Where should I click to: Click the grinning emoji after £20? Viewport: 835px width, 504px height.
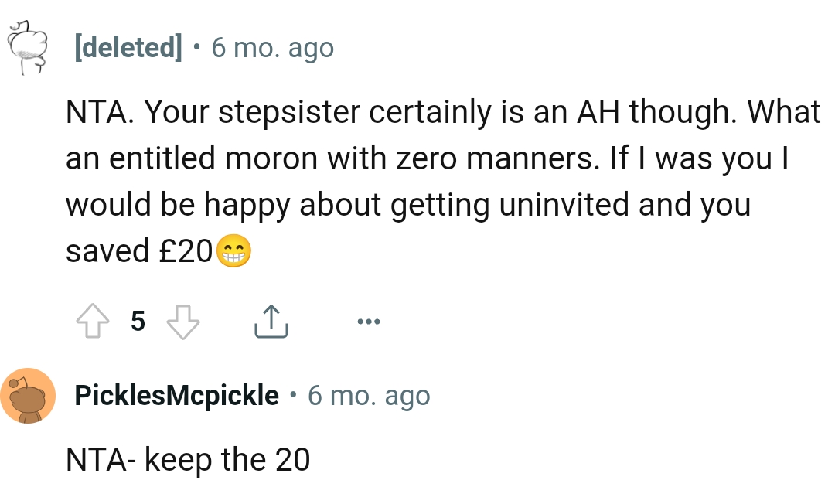[x=235, y=250]
